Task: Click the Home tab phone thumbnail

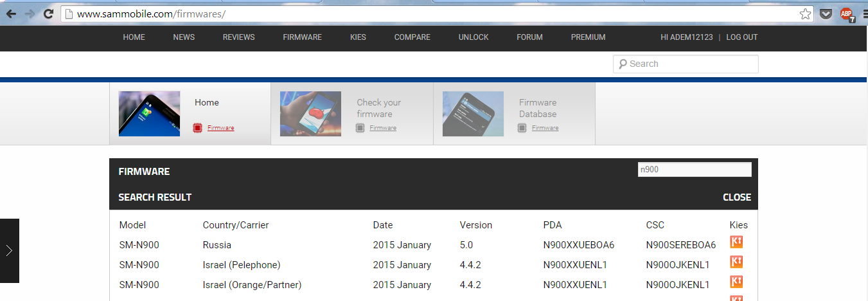Action: (150, 114)
